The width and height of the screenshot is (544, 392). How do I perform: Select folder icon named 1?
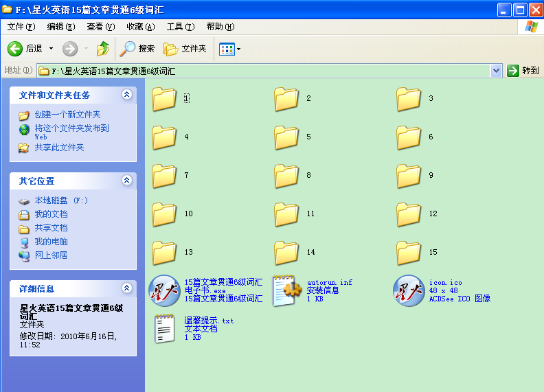click(x=164, y=99)
